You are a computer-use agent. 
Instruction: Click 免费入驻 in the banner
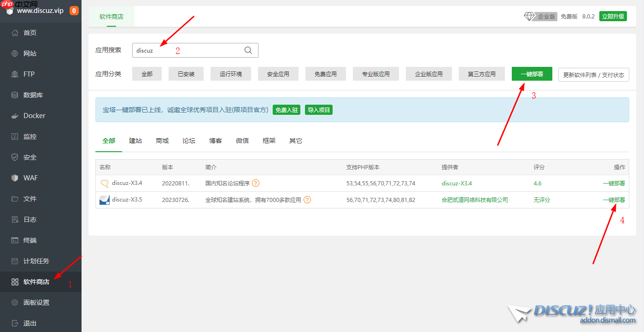[x=286, y=110]
